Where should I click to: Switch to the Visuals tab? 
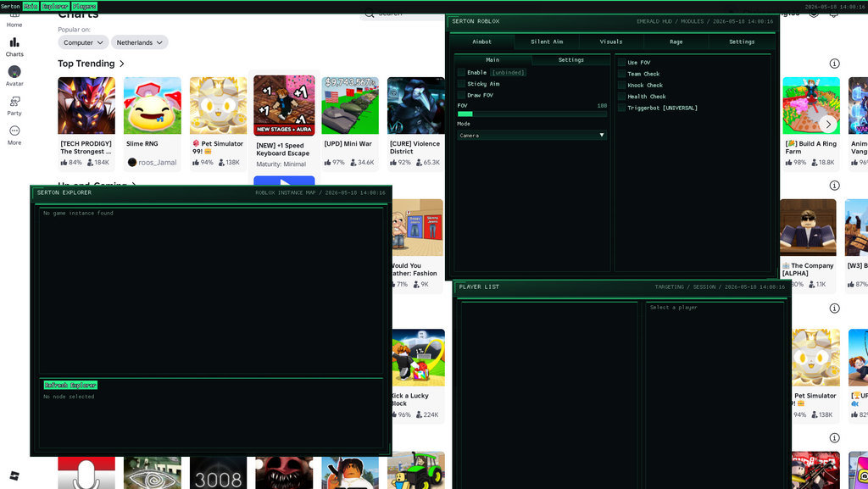point(611,42)
